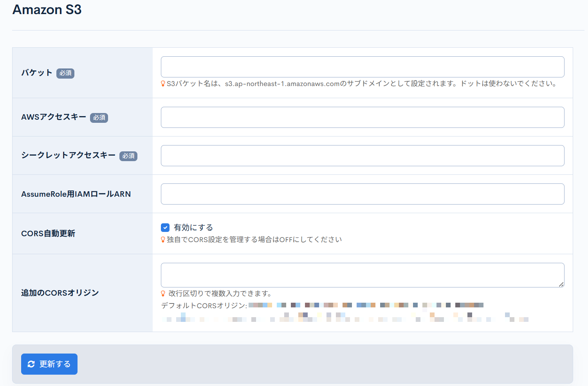This screenshot has height=386, width=588.
Task: Click the lightbulb icon in CORS自動更新 hint
Action: (164, 239)
